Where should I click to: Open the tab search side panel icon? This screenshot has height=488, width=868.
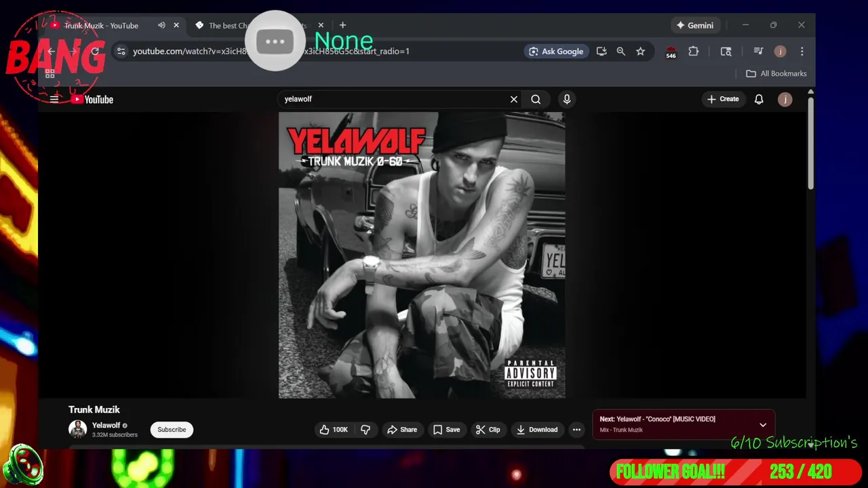[x=726, y=52]
